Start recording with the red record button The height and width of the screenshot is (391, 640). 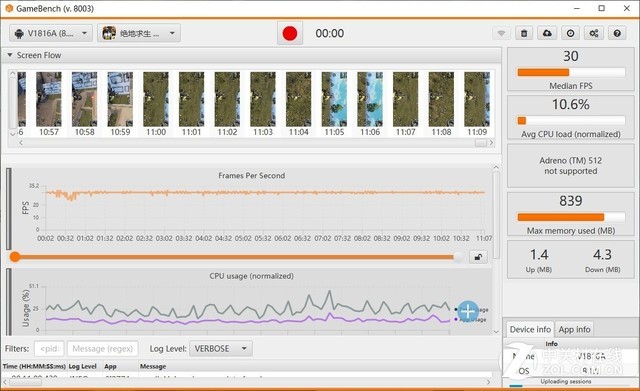[x=290, y=33]
